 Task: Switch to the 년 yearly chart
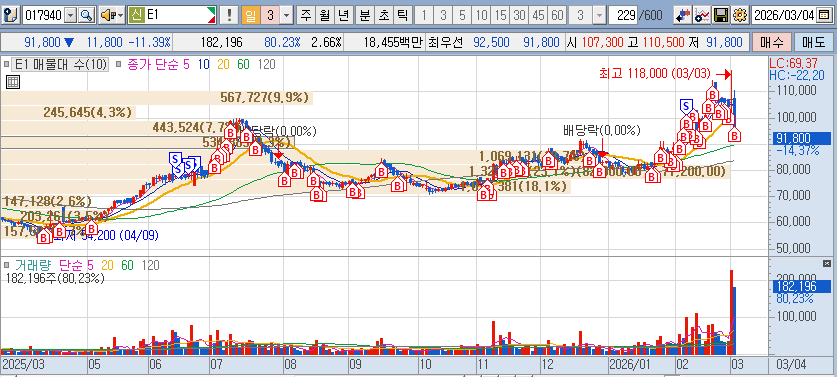tap(343, 15)
